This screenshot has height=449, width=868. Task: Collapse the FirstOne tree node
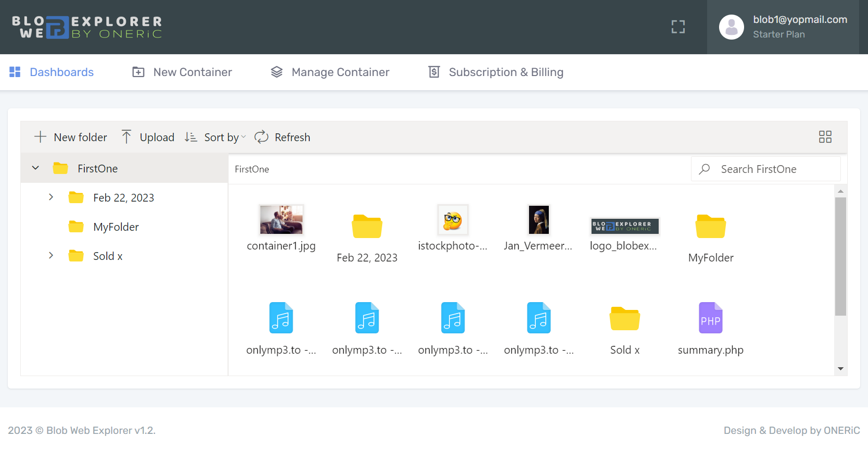tap(35, 168)
